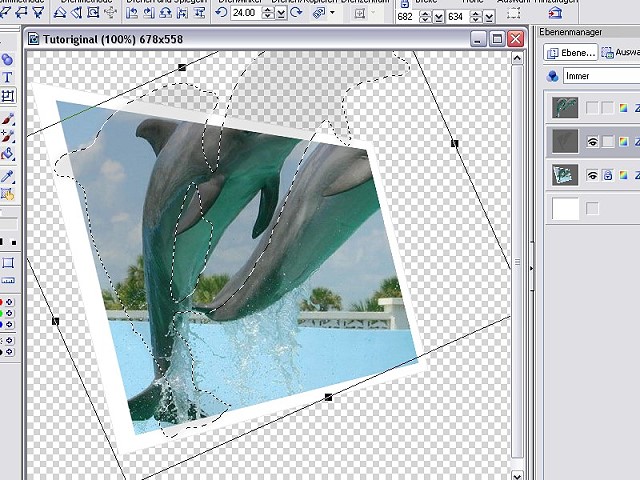Click the height 634 stepper arrows
Image resolution: width=640 pixels, height=480 pixels.
(x=476, y=17)
